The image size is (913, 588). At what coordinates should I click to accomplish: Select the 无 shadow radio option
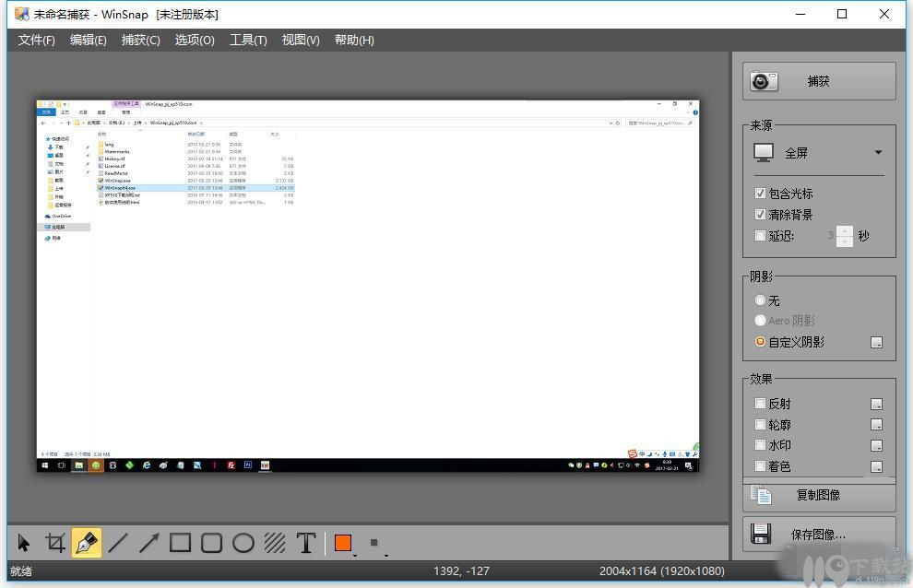point(760,300)
